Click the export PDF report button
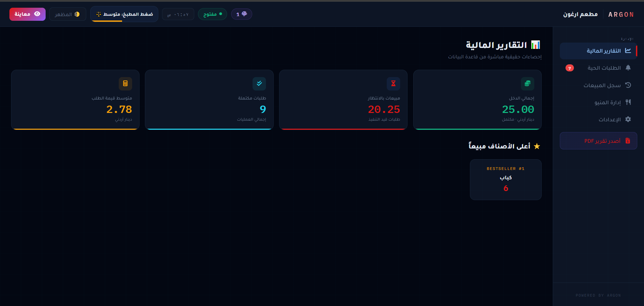Screen dimensions: 644x306 tap(598, 141)
